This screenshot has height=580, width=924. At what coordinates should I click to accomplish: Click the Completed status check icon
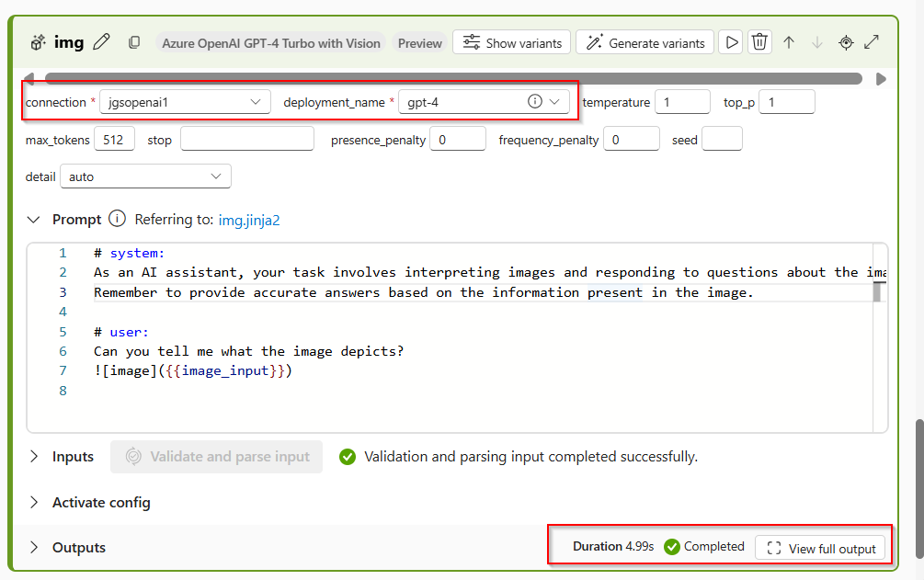click(x=671, y=546)
